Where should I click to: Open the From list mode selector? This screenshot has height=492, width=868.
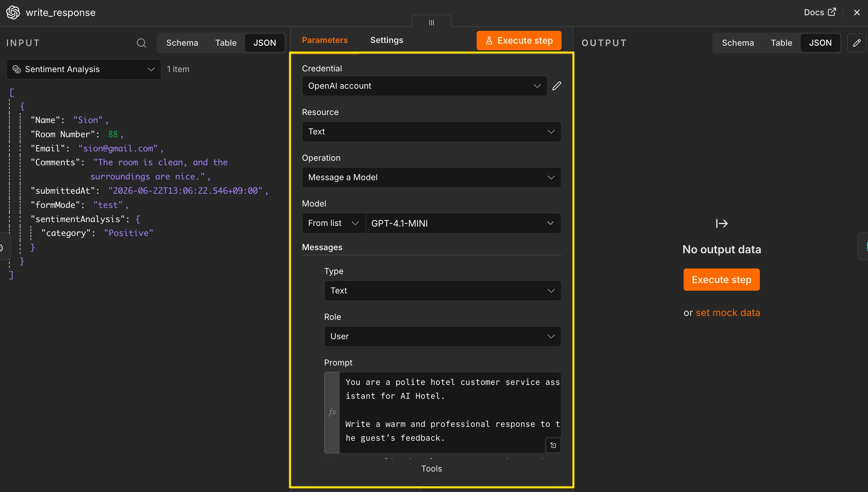coord(334,223)
